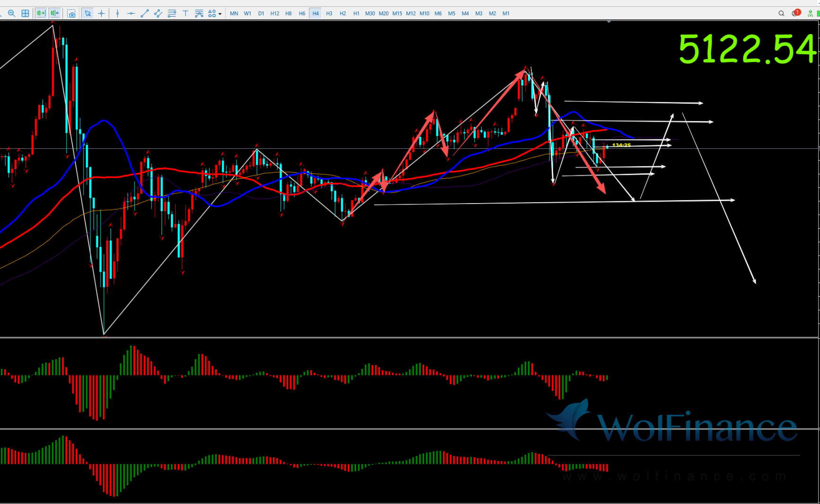This screenshot has height=504, width=820.
Task: Toggle chart auto scroll to latest bar
Action: pos(41,13)
